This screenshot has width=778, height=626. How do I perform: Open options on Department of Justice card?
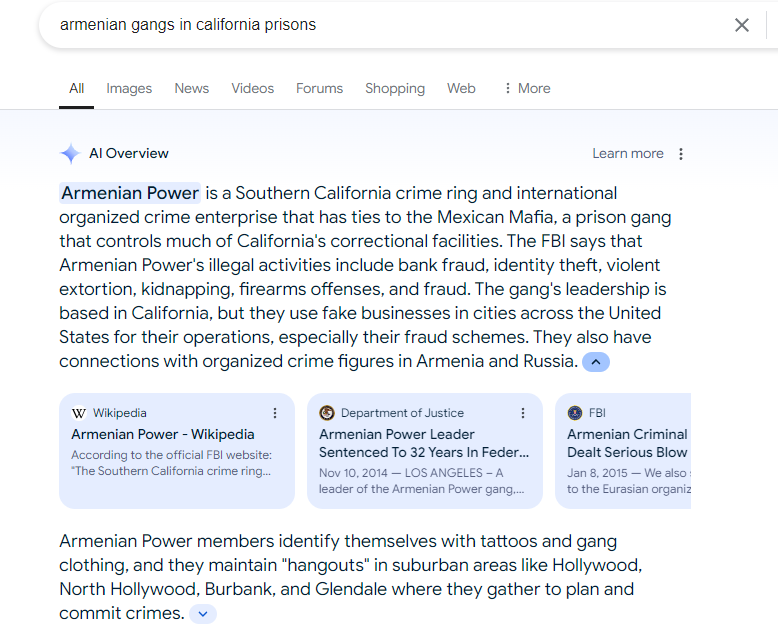click(x=522, y=413)
